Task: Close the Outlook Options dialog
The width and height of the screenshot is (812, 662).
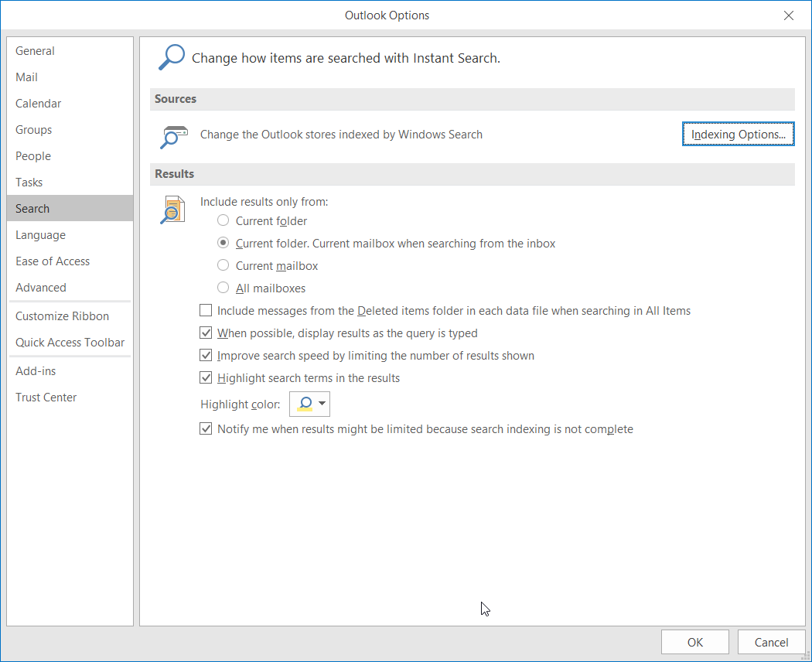Action: point(788,15)
